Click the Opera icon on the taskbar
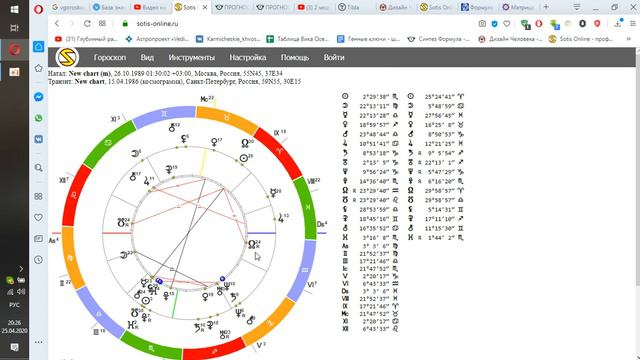This screenshot has width=640, height=360. coord(15,50)
